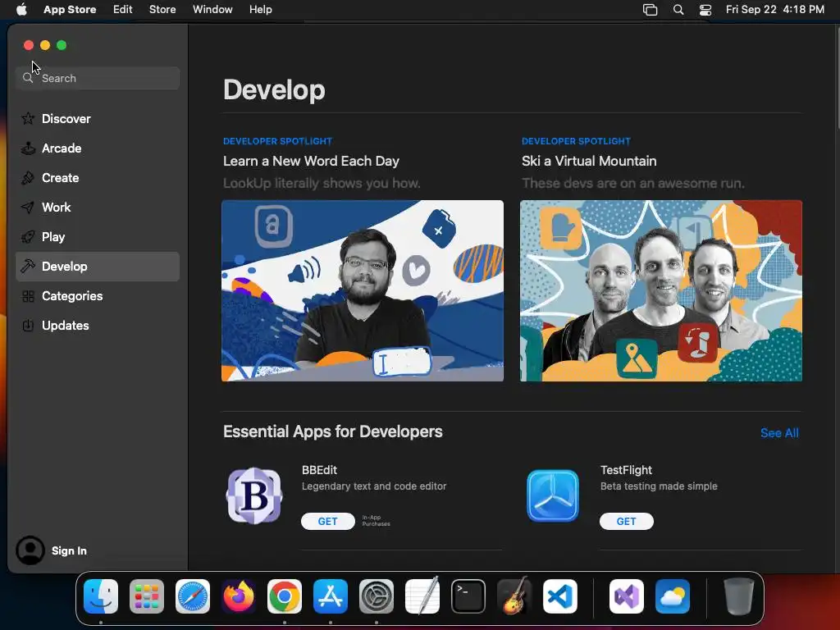Click the Updates download icon
The image size is (840, 630).
click(28, 325)
